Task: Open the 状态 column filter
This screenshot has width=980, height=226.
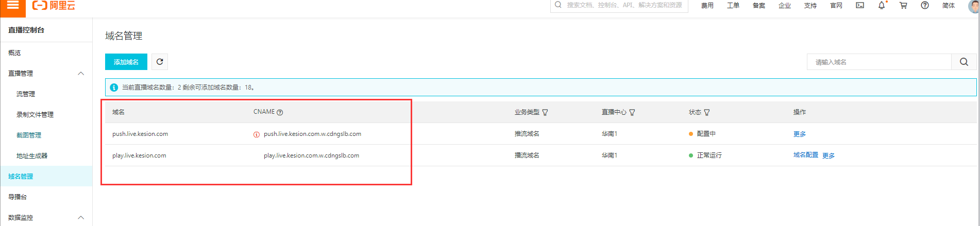Action: pyautogui.click(x=707, y=112)
